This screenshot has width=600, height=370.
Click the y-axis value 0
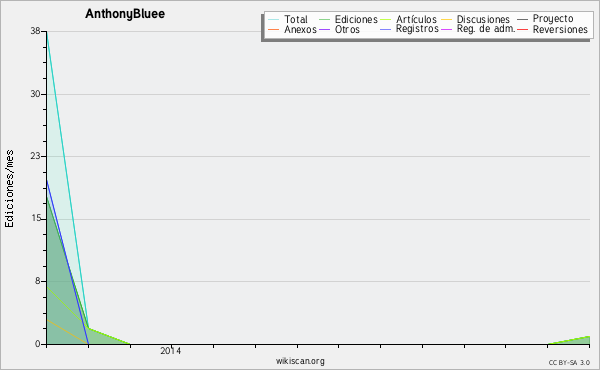click(x=38, y=344)
